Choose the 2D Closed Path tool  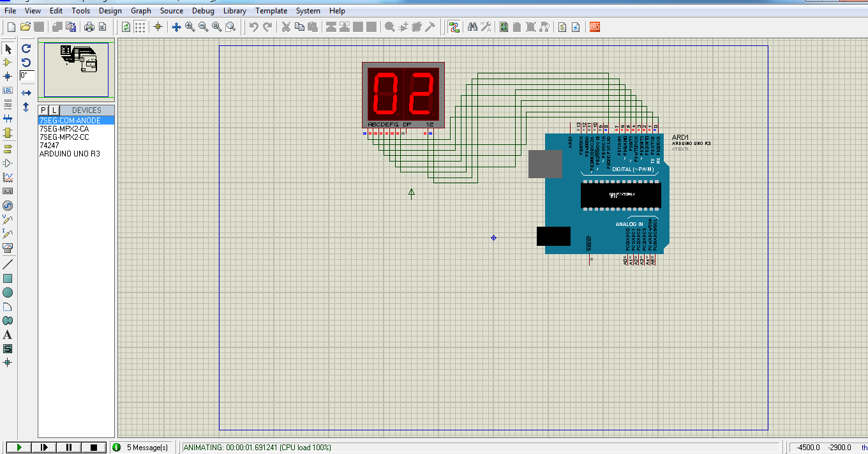point(8,321)
